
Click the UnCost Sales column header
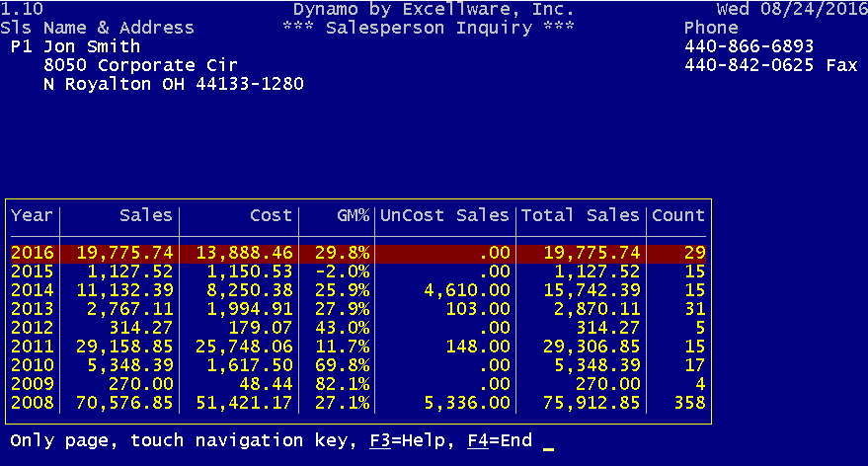[444, 215]
